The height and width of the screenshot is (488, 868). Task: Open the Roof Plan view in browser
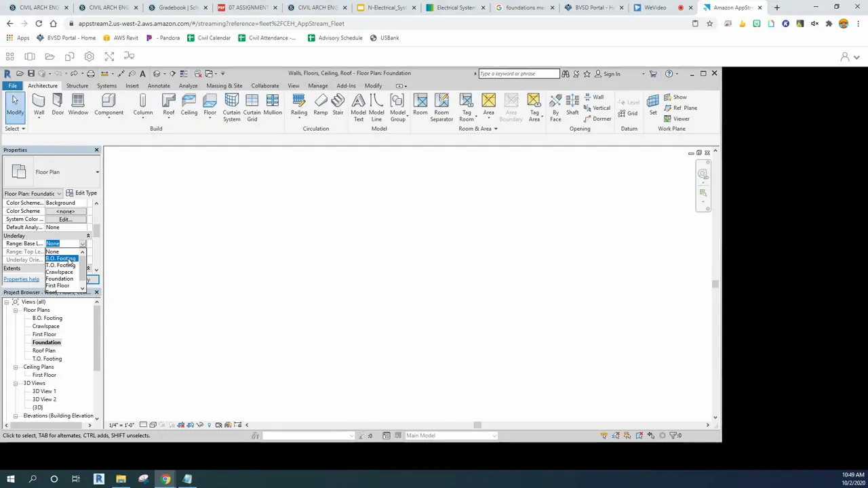pyautogui.click(x=44, y=350)
